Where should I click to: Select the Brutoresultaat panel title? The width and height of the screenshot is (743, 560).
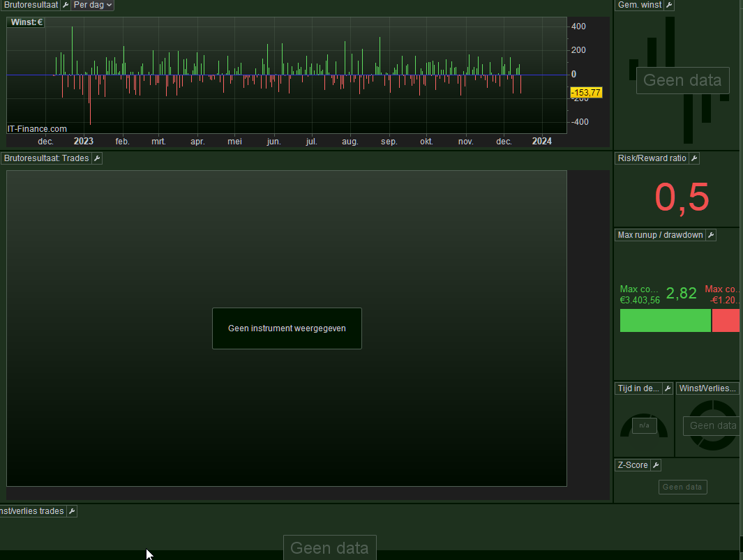(x=30, y=5)
